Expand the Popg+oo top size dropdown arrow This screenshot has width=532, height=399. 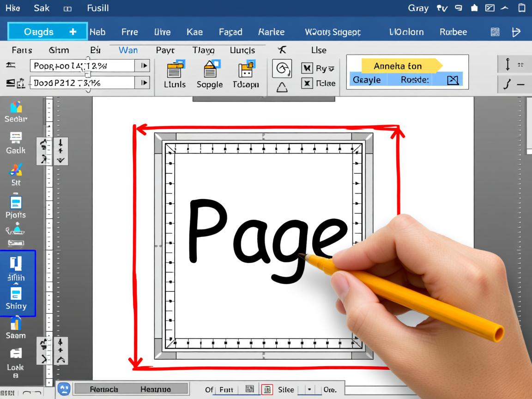(144, 66)
